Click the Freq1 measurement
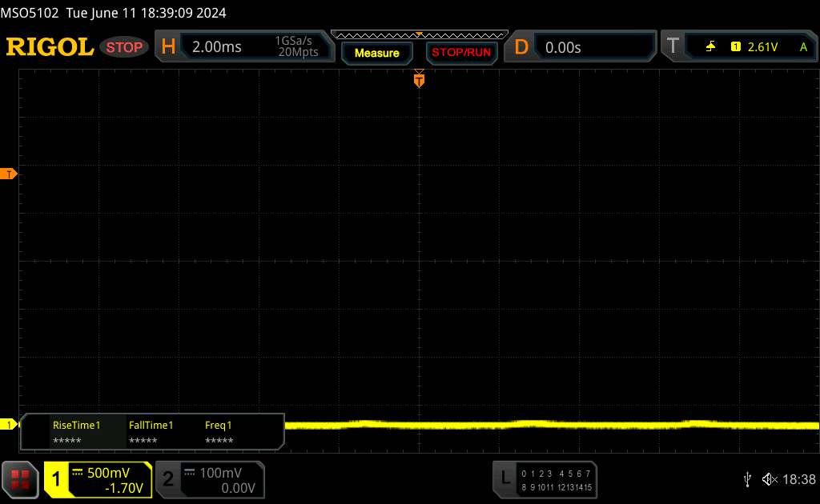 click(x=219, y=432)
